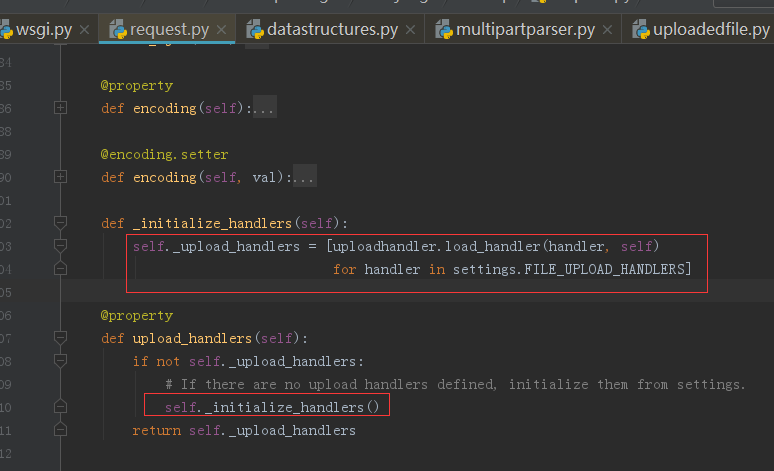Select the request.py tab
The width and height of the screenshot is (774, 471).
pyautogui.click(x=169, y=30)
